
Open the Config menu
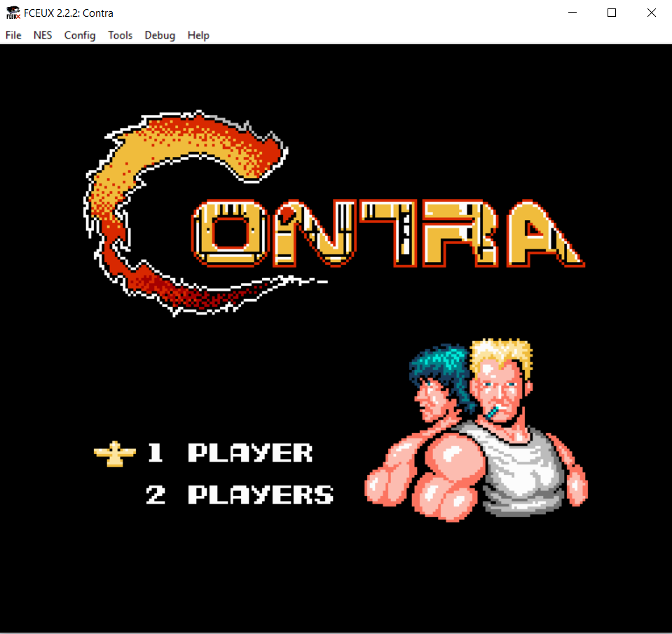[80, 35]
